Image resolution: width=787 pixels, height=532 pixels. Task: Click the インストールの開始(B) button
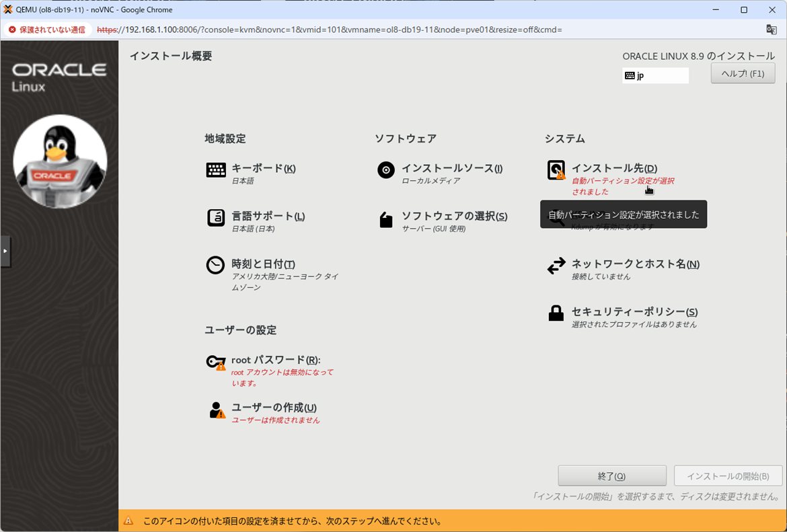coord(728,476)
